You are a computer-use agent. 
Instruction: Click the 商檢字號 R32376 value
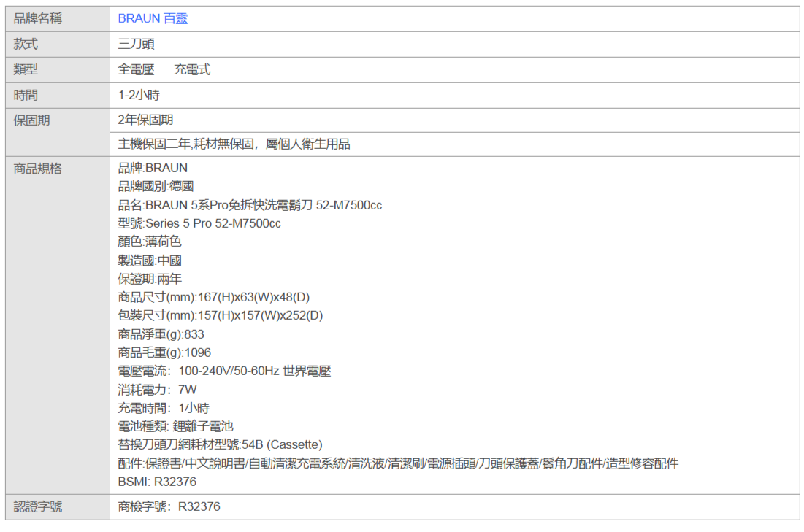[169, 507]
